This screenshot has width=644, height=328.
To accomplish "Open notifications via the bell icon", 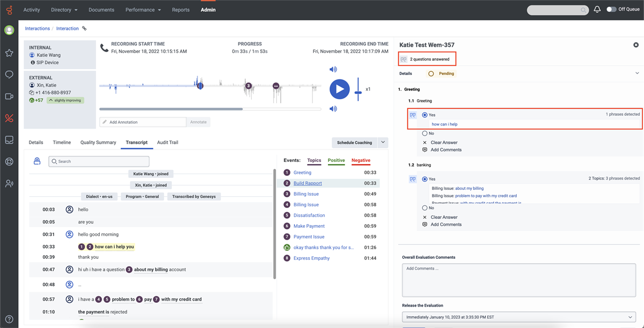I will 597,9.
